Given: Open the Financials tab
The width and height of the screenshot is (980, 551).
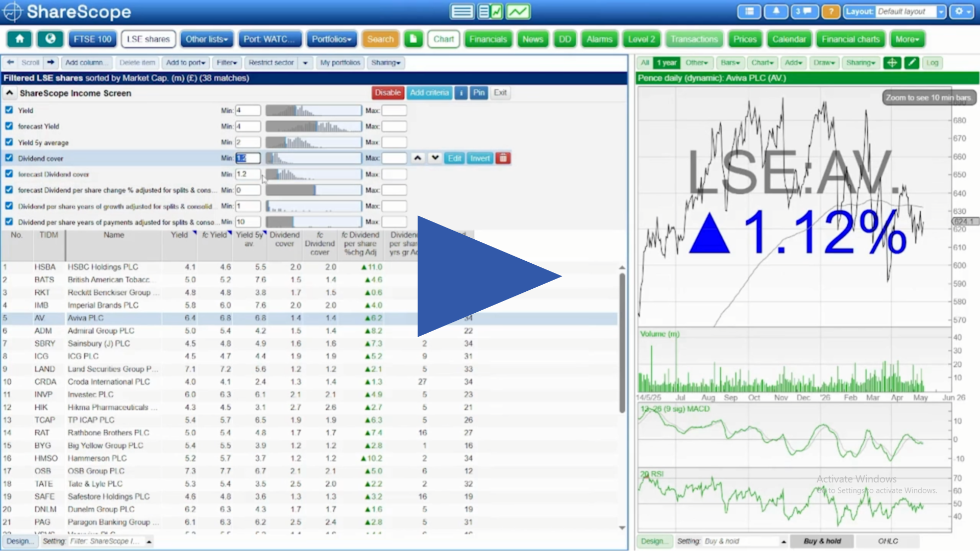Looking at the screenshot, I should point(488,39).
